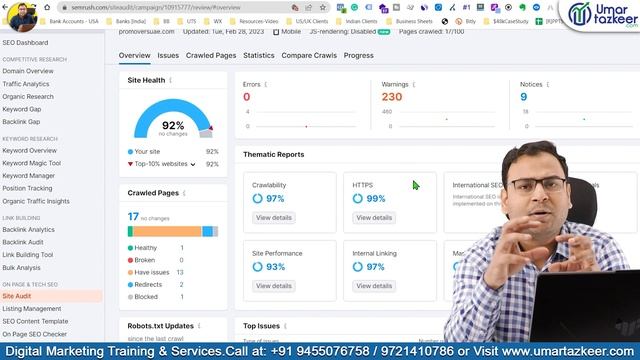View details for Crawlability report

[274, 218]
